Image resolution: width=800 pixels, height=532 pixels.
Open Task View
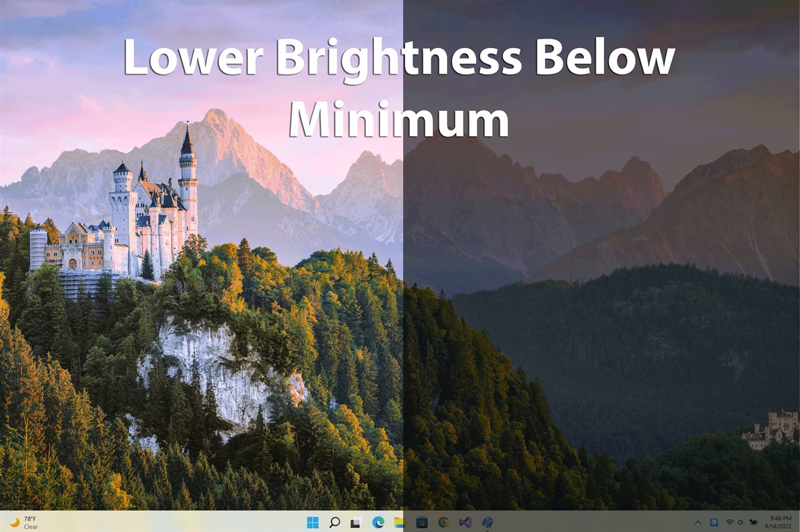(x=355, y=522)
